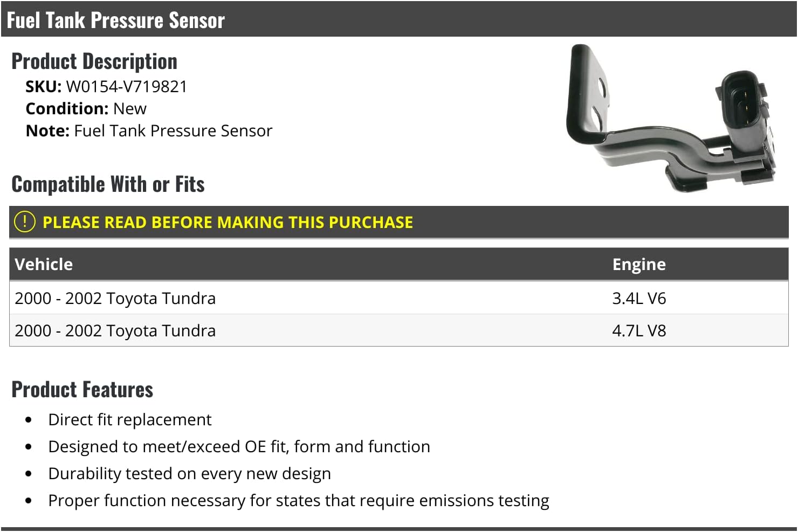Click the "Direct fit replacement" bullet item

[130, 420]
